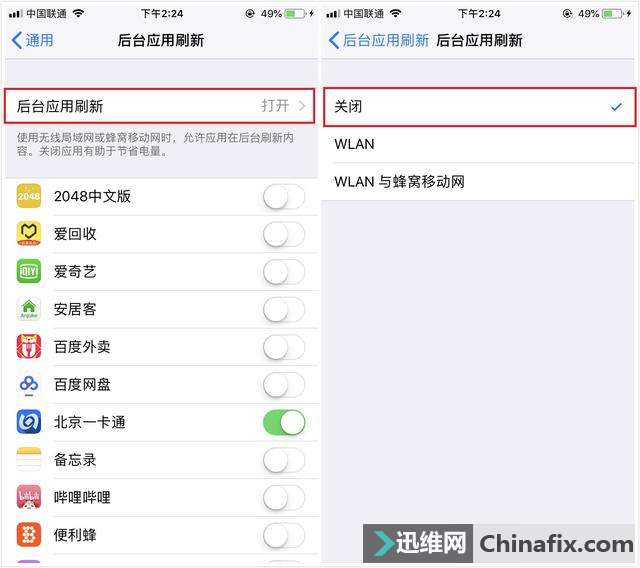
Task: Return to previous 后台应用刷新 page on right screen
Action: tap(379, 40)
